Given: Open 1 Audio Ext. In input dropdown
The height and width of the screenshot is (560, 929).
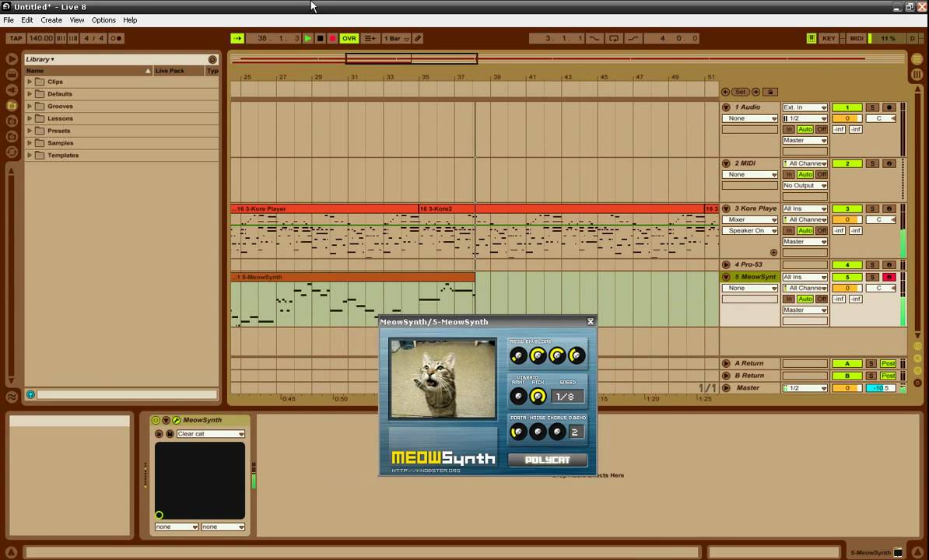Looking at the screenshot, I should [805, 108].
